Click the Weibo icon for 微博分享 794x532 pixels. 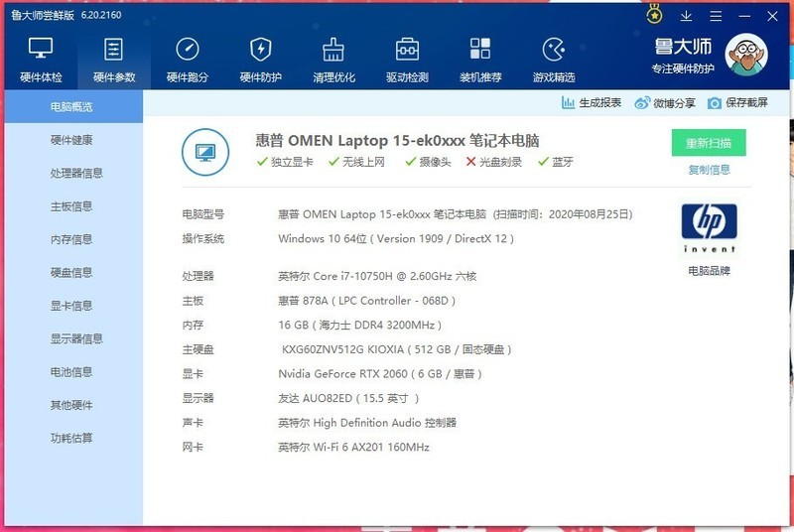(642, 103)
